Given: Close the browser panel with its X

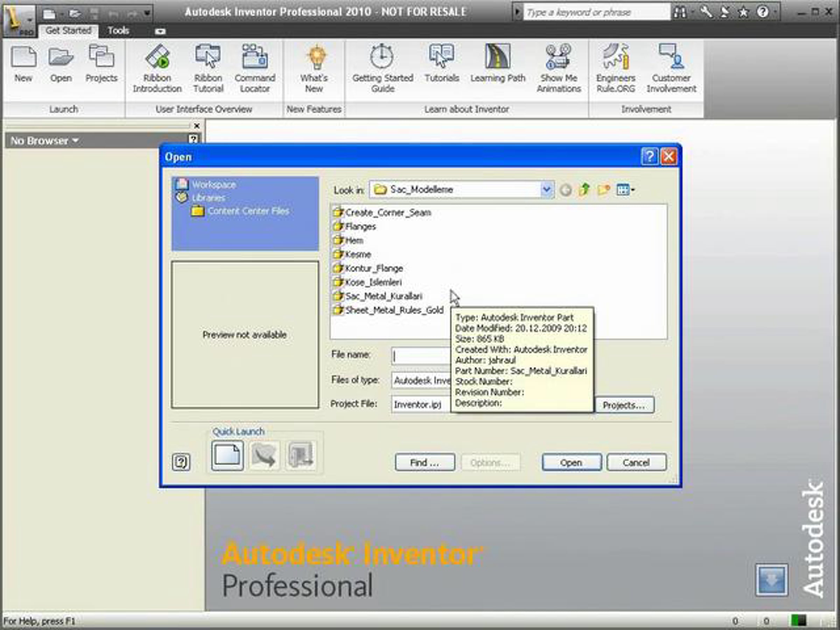Looking at the screenshot, I should (x=197, y=126).
